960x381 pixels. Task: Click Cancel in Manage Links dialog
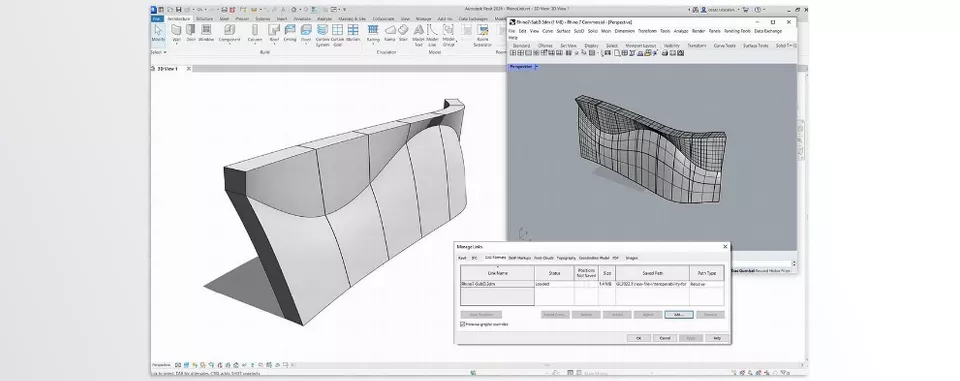(665, 338)
